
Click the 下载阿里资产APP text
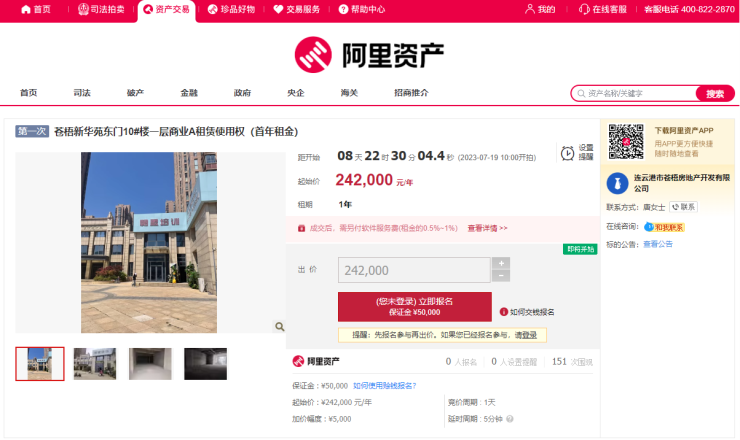tap(683, 130)
